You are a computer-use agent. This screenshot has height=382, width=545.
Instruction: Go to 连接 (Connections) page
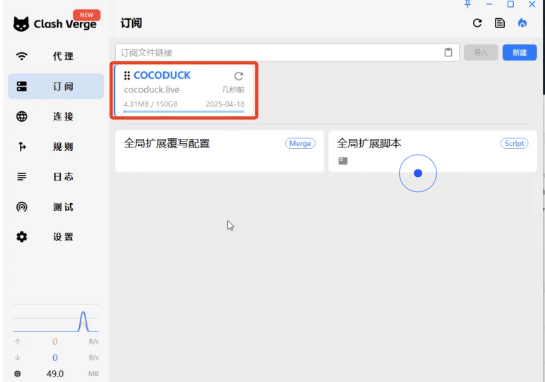pos(56,116)
